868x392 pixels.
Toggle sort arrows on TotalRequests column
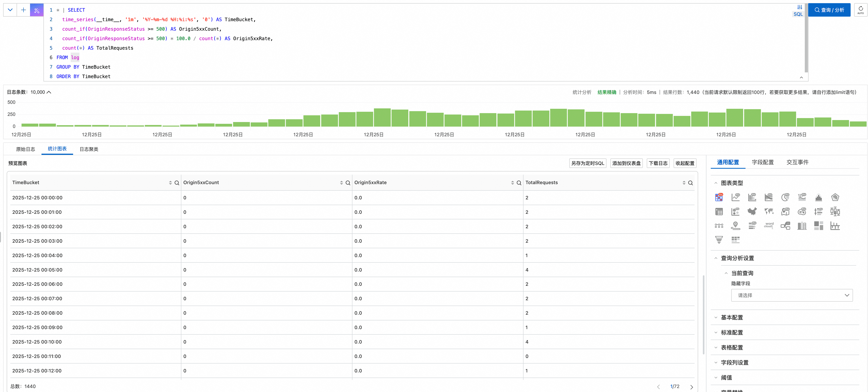pyautogui.click(x=684, y=183)
